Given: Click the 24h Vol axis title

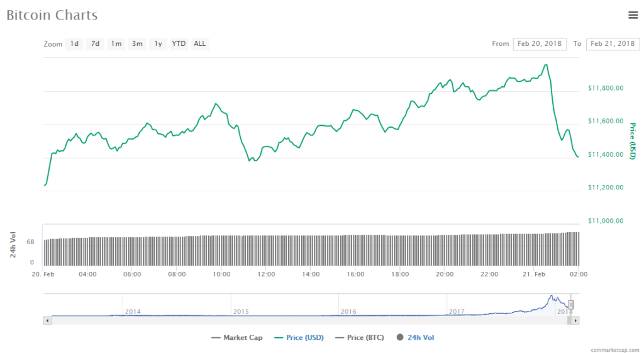Looking at the screenshot, I should click(13, 245).
